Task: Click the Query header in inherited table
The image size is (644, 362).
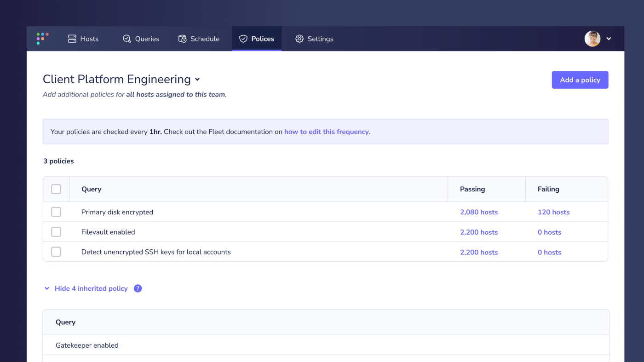Action: point(66,322)
